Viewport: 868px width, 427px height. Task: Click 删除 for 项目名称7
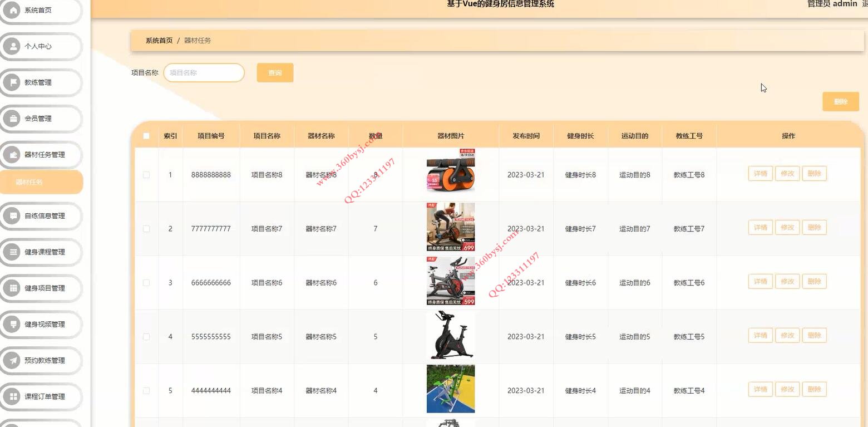[x=814, y=228]
